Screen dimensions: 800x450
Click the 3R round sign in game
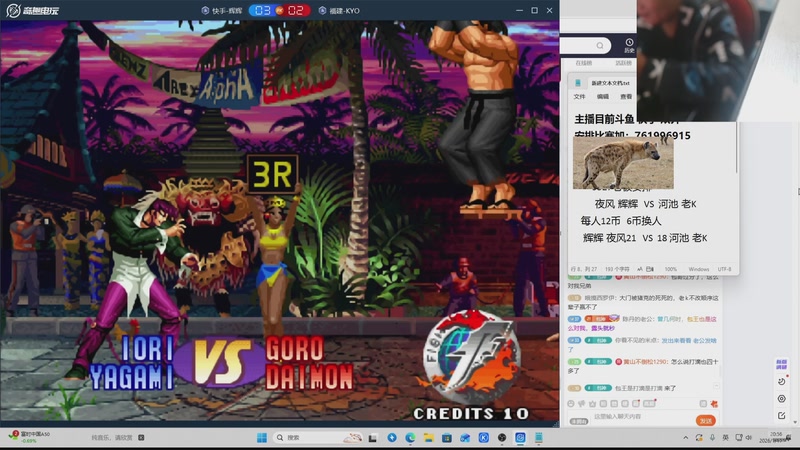pyautogui.click(x=272, y=174)
